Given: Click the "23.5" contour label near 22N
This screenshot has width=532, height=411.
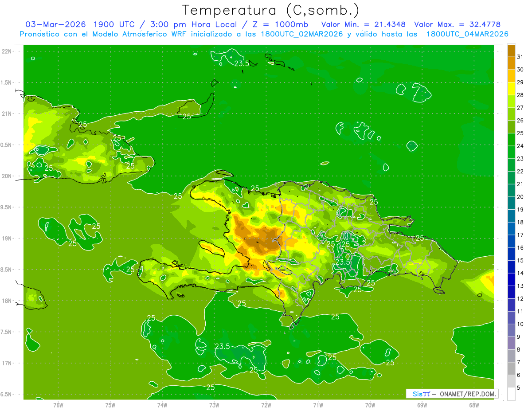Looking at the screenshot, I should pos(242,63).
